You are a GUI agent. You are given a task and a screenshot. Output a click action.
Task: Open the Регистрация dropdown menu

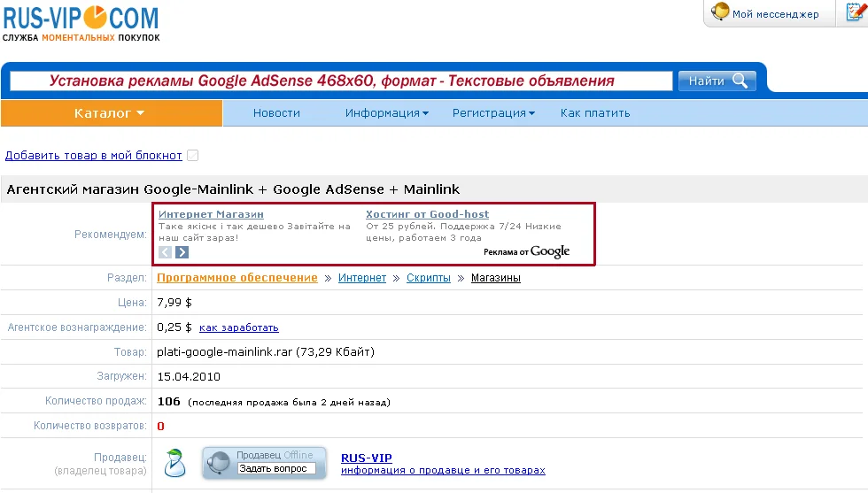coord(494,113)
